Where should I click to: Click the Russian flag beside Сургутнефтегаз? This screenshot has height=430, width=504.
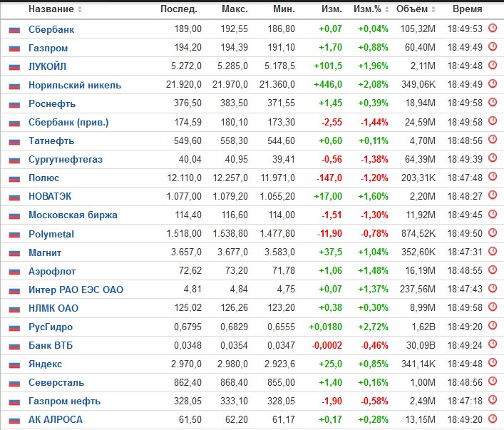[14, 160]
